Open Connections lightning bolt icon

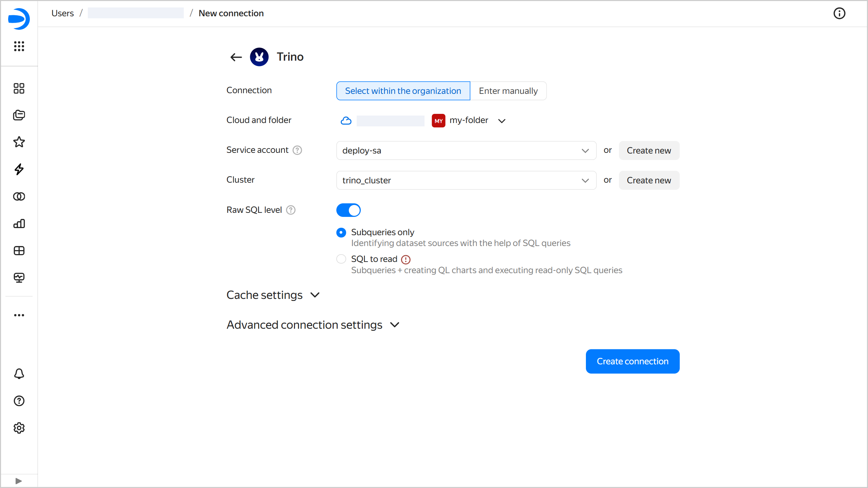click(x=19, y=169)
